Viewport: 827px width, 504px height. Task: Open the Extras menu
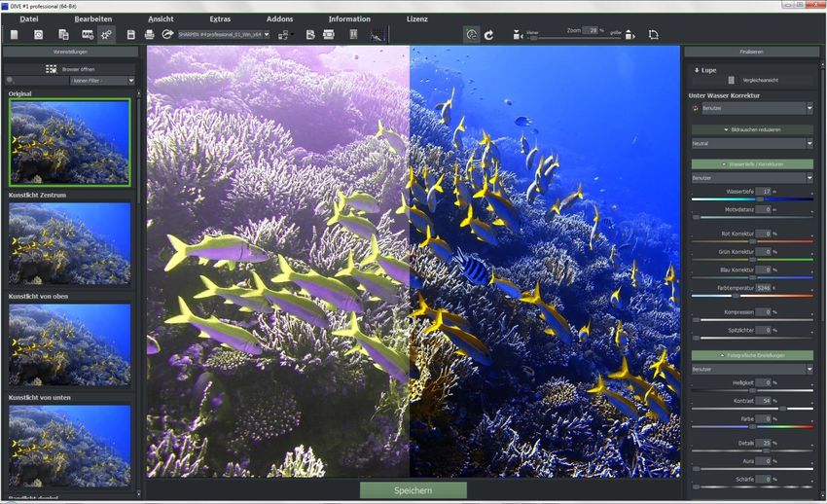tap(220, 18)
